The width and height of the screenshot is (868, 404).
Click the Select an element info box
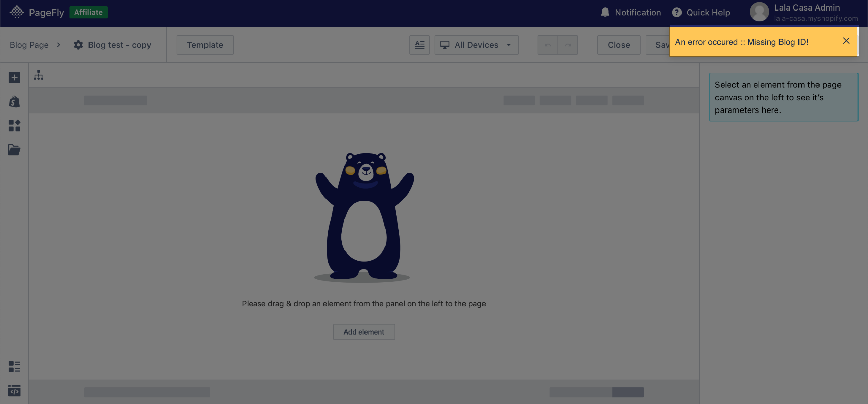tap(784, 97)
